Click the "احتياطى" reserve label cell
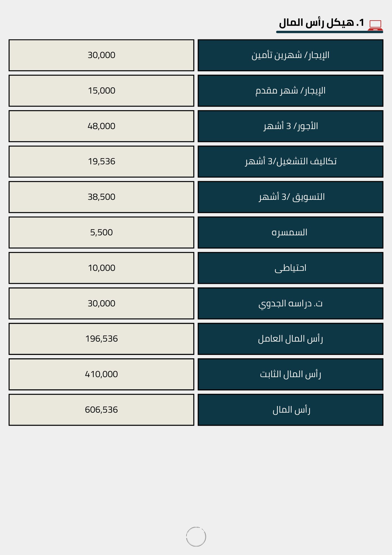This screenshot has width=392, height=555. [x=291, y=268]
